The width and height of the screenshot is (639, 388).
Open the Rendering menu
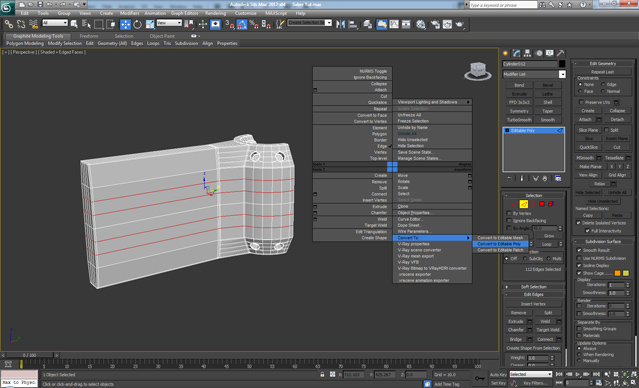pyautogui.click(x=216, y=13)
